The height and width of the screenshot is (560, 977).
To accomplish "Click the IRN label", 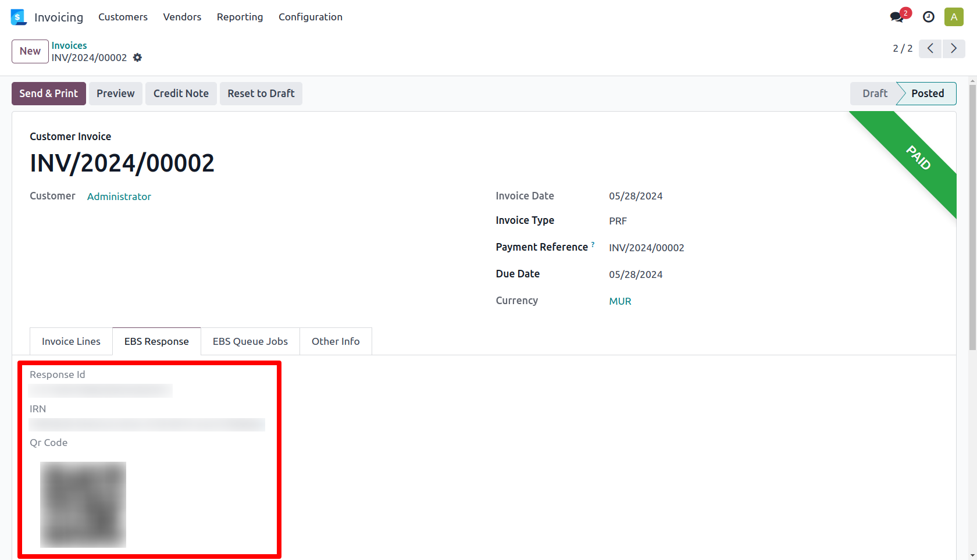I will tap(38, 409).
